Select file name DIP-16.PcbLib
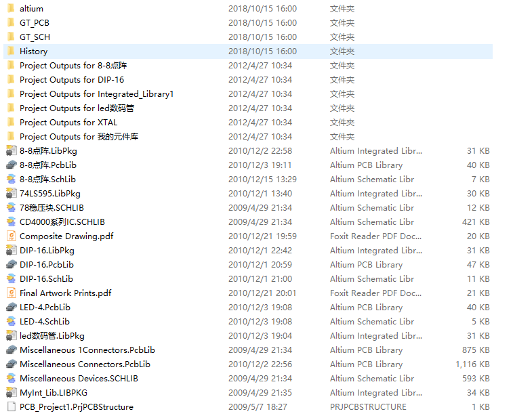513x420 pixels. [47, 265]
